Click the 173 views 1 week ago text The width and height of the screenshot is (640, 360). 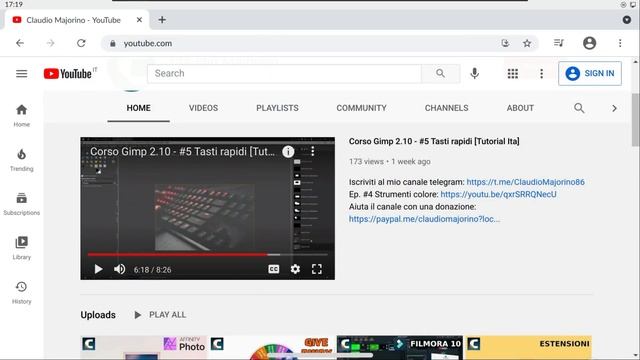[x=389, y=162]
